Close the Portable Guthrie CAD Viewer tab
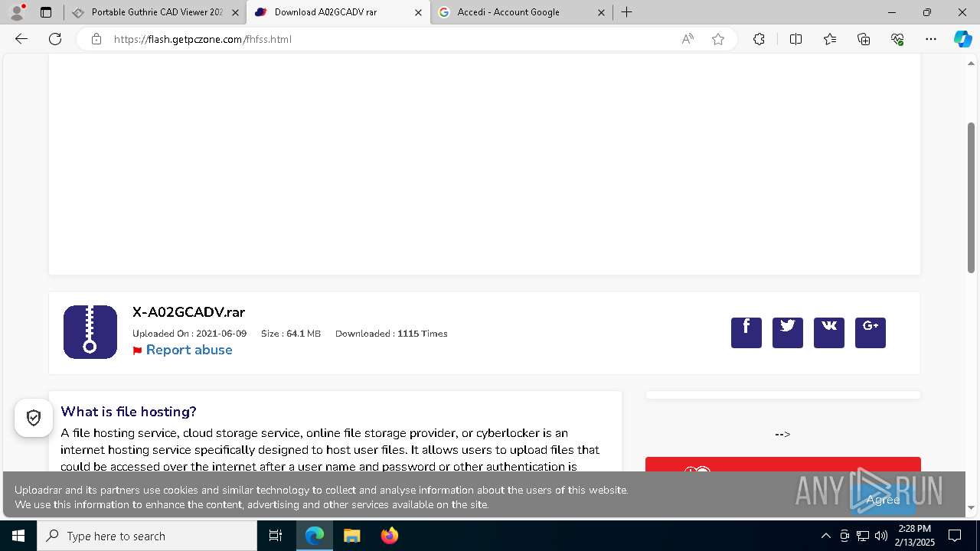The height and width of the screenshot is (551, 980). 235,12
